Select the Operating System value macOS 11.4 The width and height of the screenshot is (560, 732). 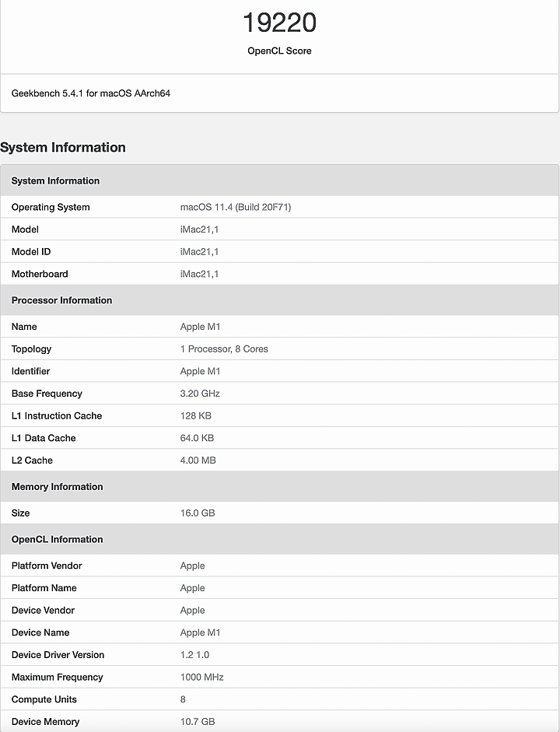pos(236,207)
